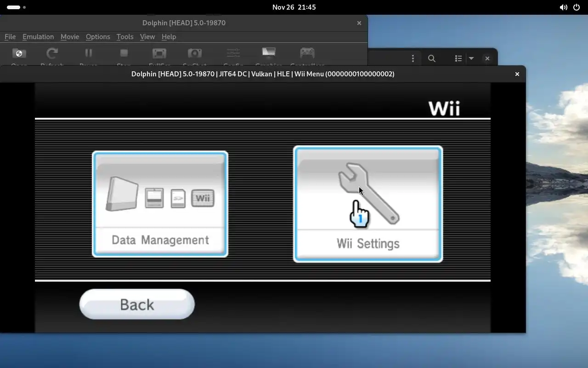Close the Wii Menu render window
This screenshot has height=368, width=588.
click(x=517, y=74)
